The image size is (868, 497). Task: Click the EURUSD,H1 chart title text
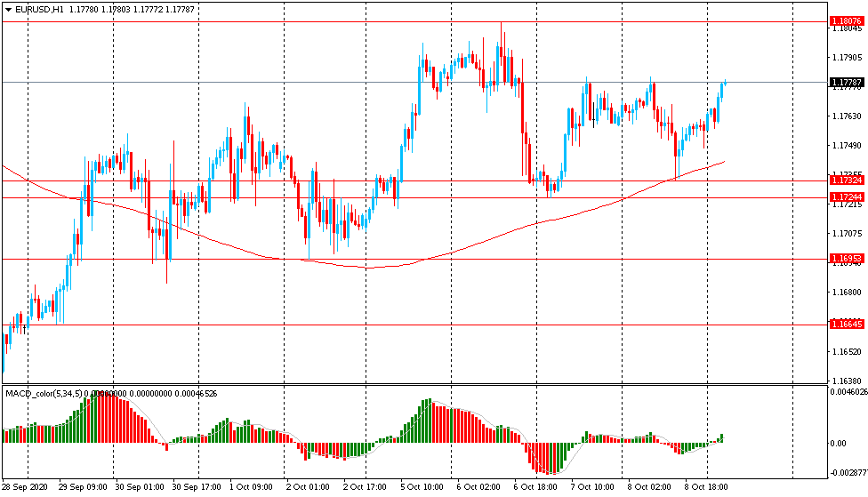[39, 10]
